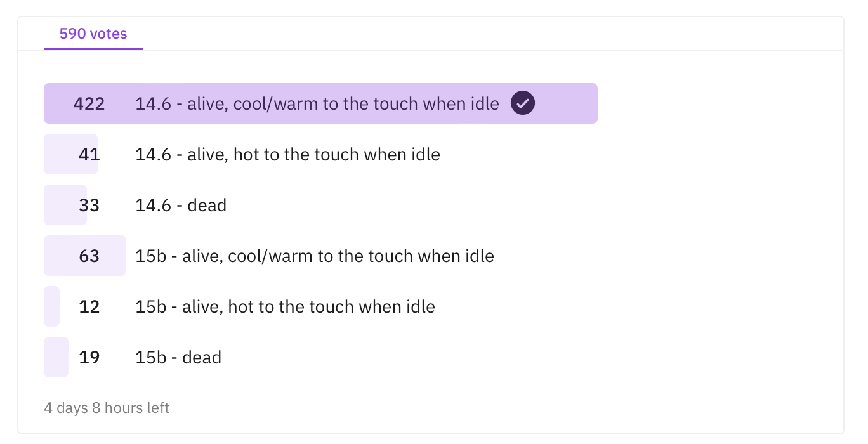Vote for "14.6 - dead"

coord(181,205)
